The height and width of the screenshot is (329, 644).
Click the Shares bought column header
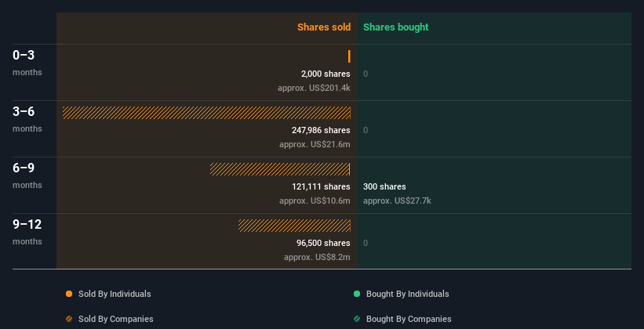tap(396, 27)
